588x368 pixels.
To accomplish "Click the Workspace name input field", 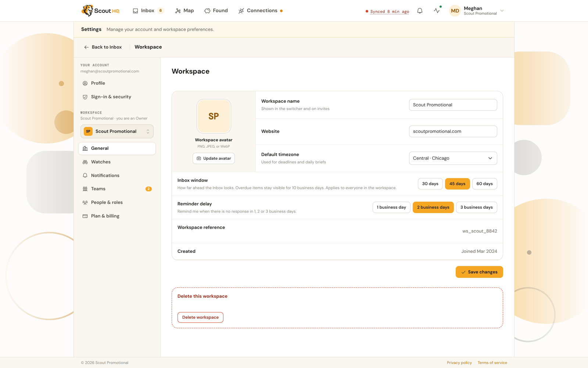I will 453,105.
